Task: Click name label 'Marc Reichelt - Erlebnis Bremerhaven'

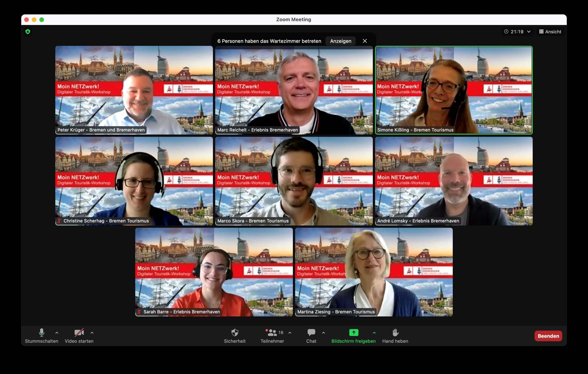Action: point(258,130)
